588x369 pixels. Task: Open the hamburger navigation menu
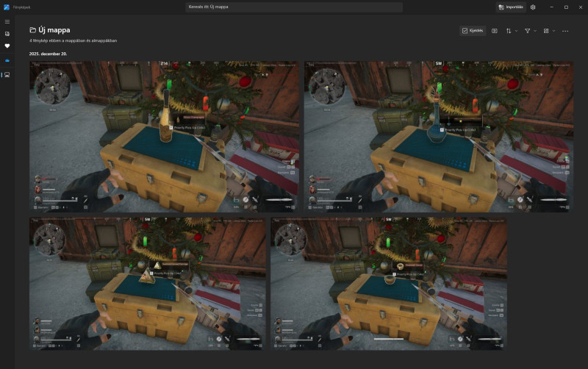(7, 22)
